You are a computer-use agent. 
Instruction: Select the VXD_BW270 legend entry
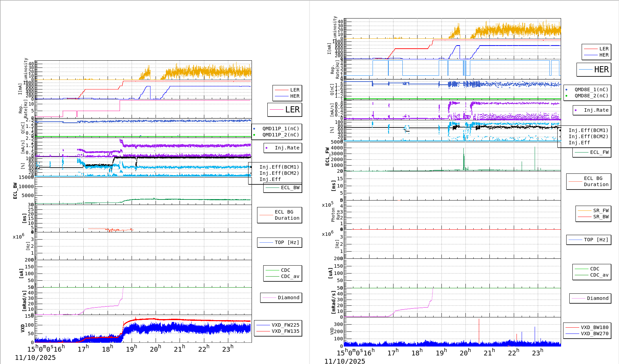tap(594, 333)
